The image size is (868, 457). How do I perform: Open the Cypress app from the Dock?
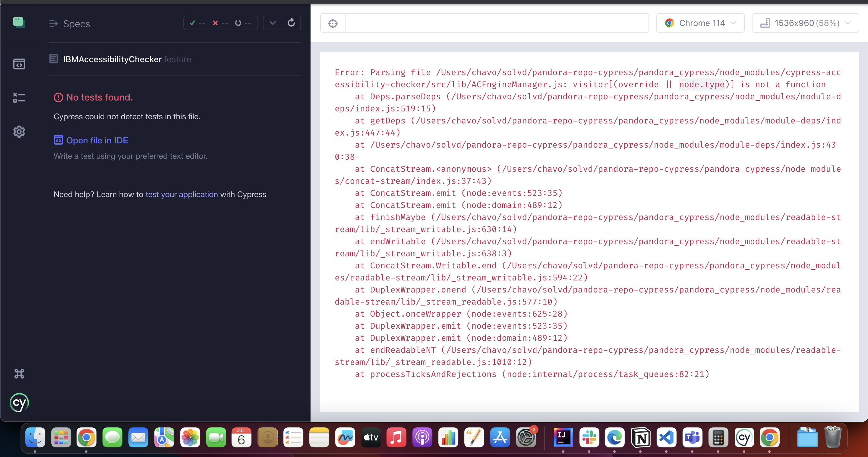pos(744,437)
